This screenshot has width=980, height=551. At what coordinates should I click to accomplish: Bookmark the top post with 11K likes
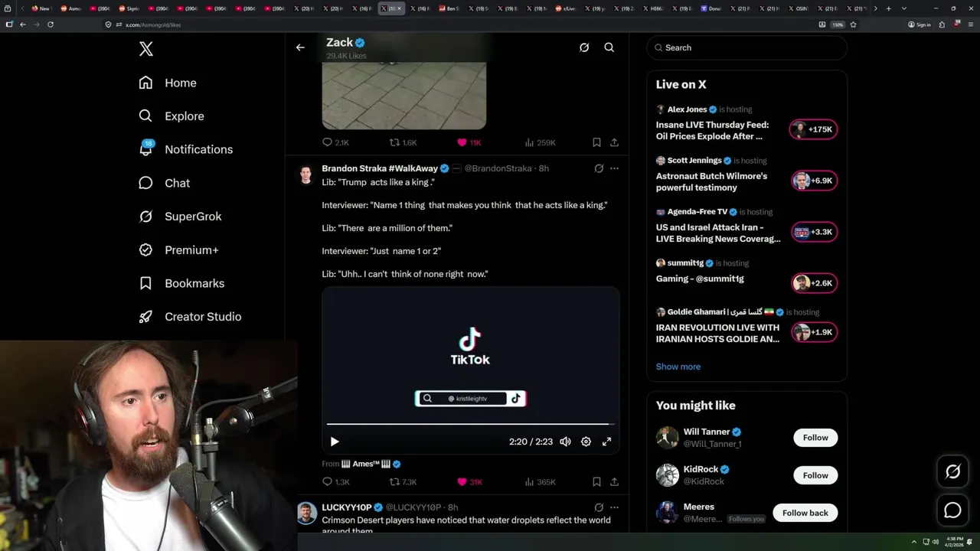click(x=596, y=142)
